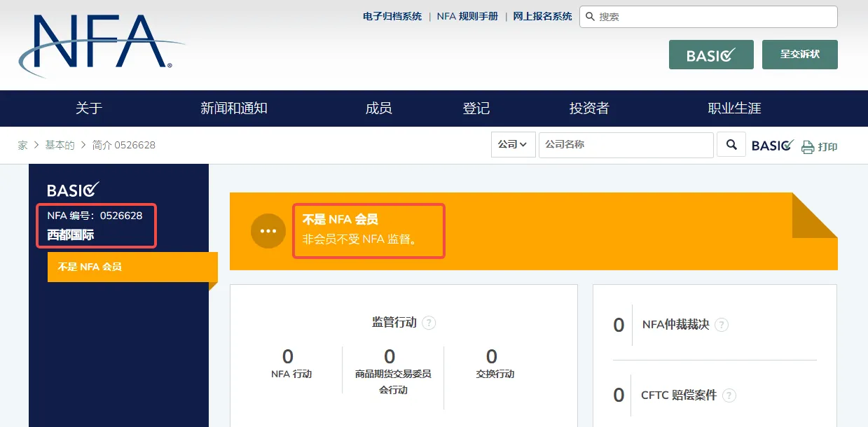Open the 投资者 navigation menu
868x427 pixels.
click(589, 108)
